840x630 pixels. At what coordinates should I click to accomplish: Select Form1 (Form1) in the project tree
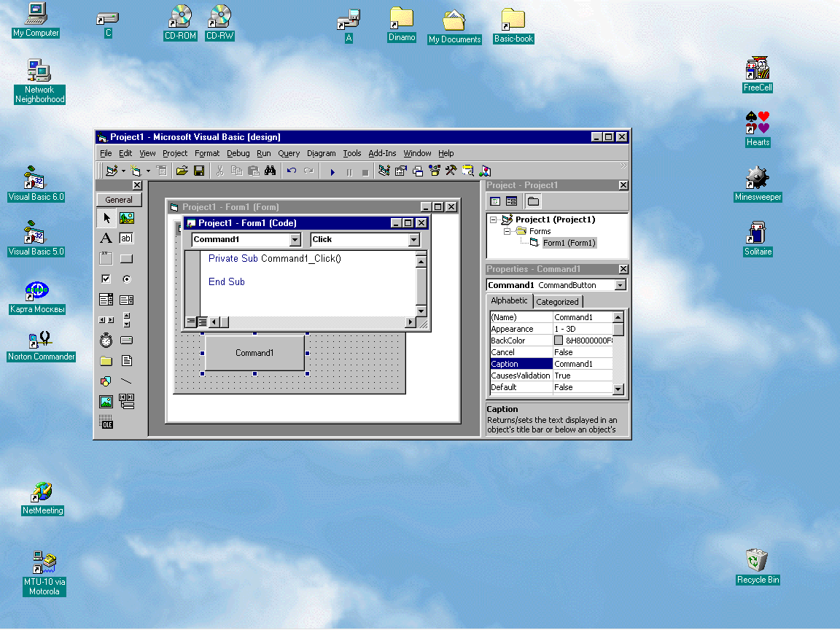coord(569,244)
